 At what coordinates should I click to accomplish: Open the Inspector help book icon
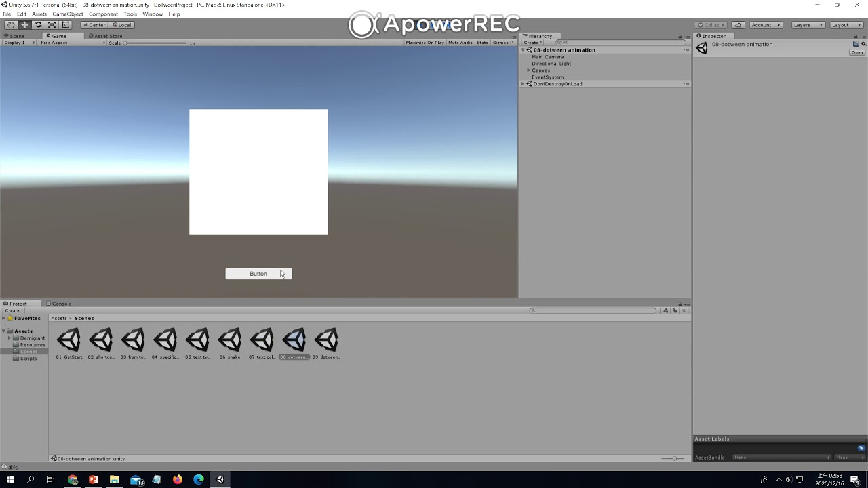[856, 44]
